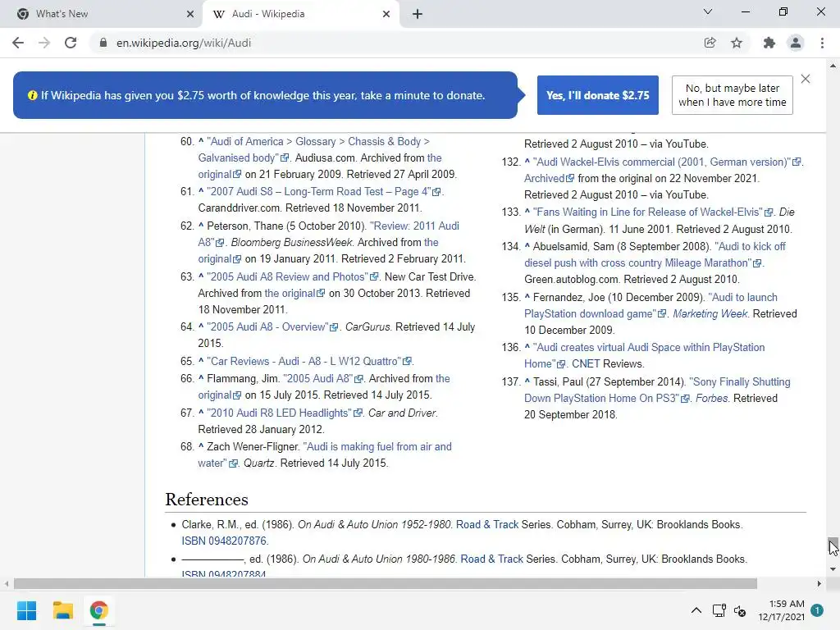Open Audi of America Galvanised body link
The image size is (840, 630).
tap(319, 149)
